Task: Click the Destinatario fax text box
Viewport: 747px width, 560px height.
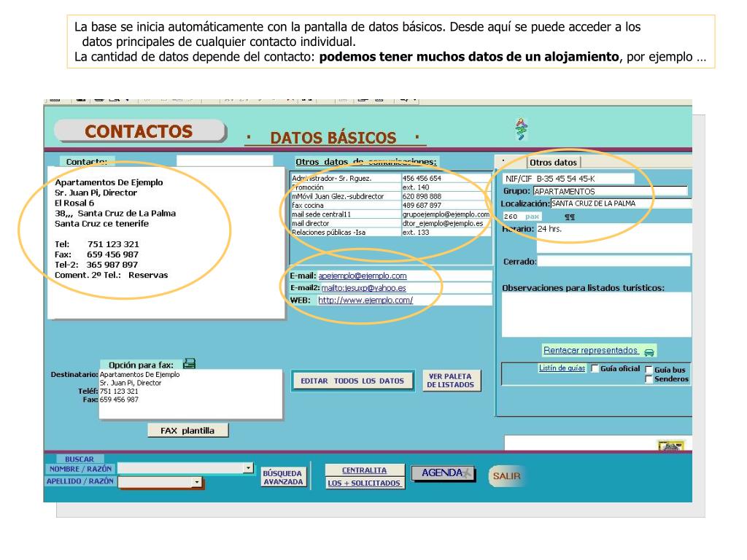Action: (191, 394)
